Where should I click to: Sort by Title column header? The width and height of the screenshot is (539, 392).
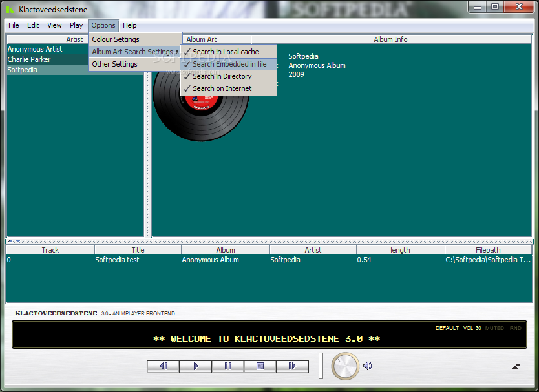138,250
